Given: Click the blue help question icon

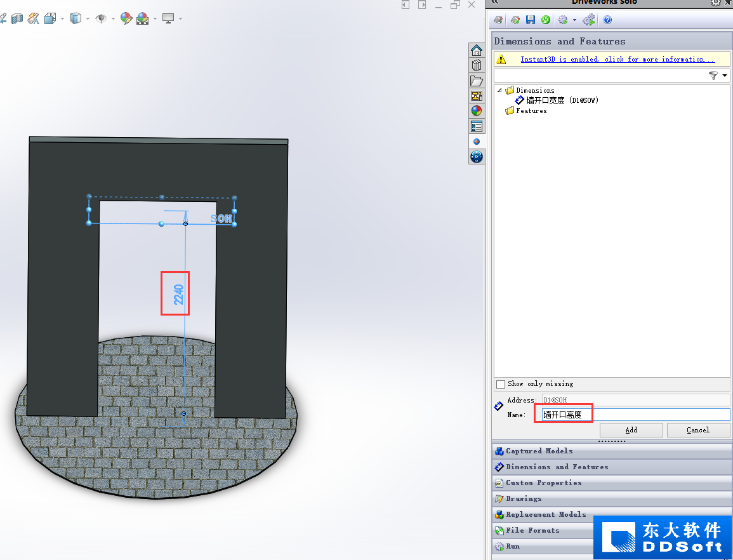Looking at the screenshot, I should pyautogui.click(x=607, y=20).
